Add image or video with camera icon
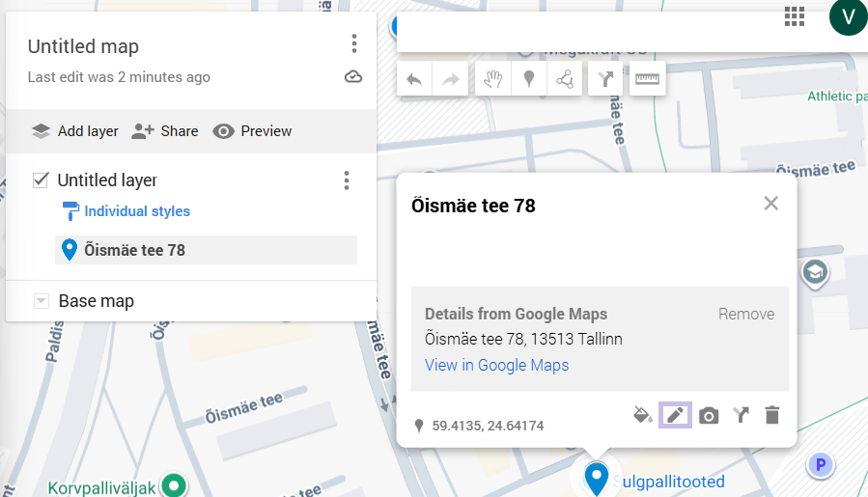This screenshot has width=868, height=497. [709, 415]
